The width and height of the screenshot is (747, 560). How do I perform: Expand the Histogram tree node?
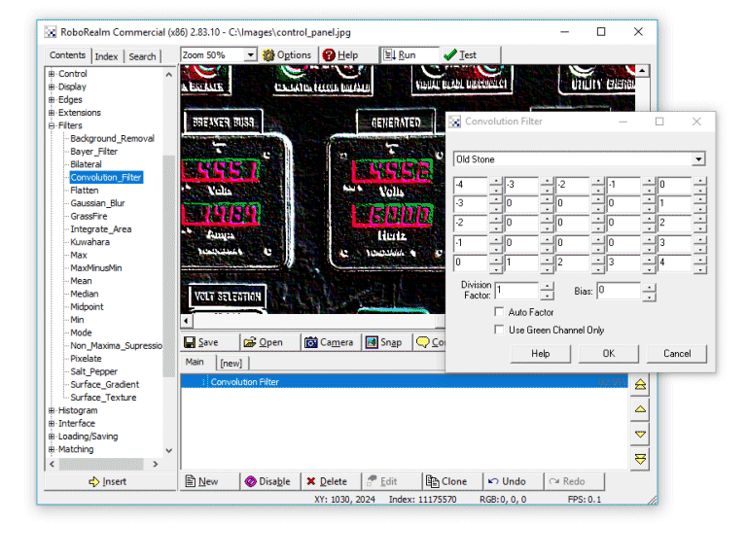(52, 410)
